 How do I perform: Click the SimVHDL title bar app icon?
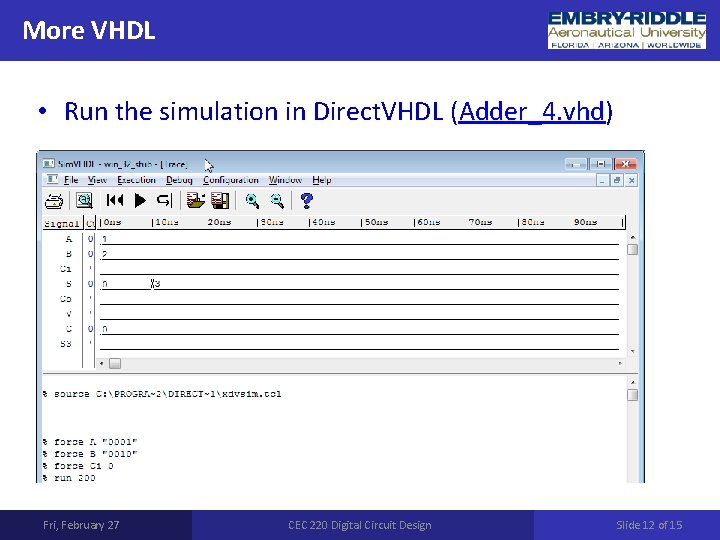click(49, 163)
